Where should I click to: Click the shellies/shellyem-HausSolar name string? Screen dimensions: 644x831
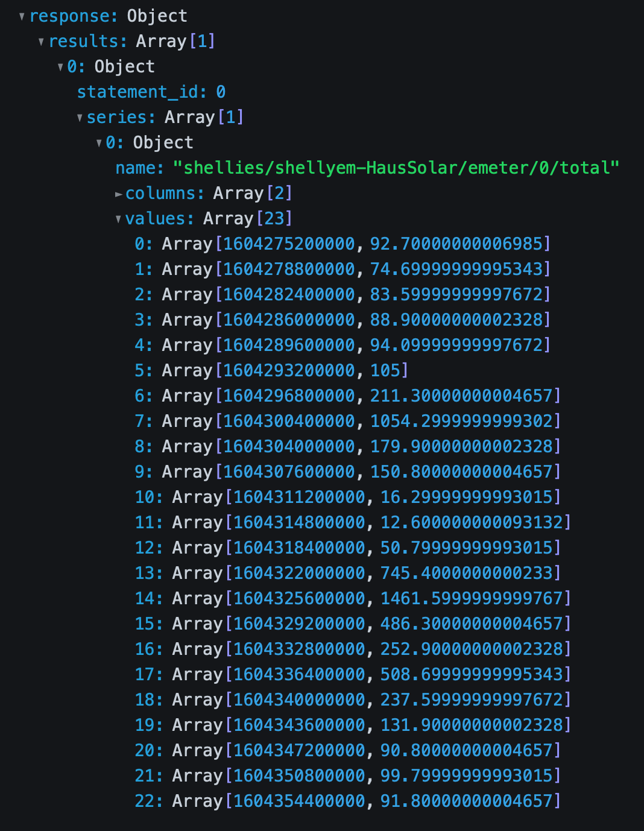pos(396,168)
